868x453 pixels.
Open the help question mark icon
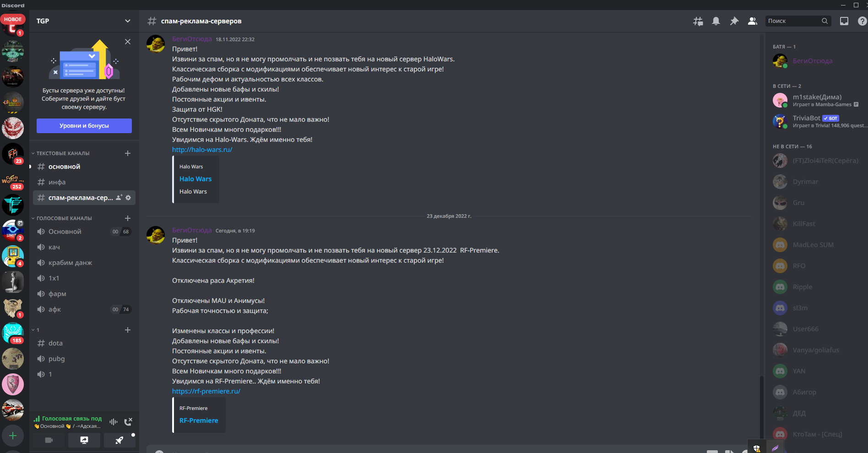coord(862,21)
